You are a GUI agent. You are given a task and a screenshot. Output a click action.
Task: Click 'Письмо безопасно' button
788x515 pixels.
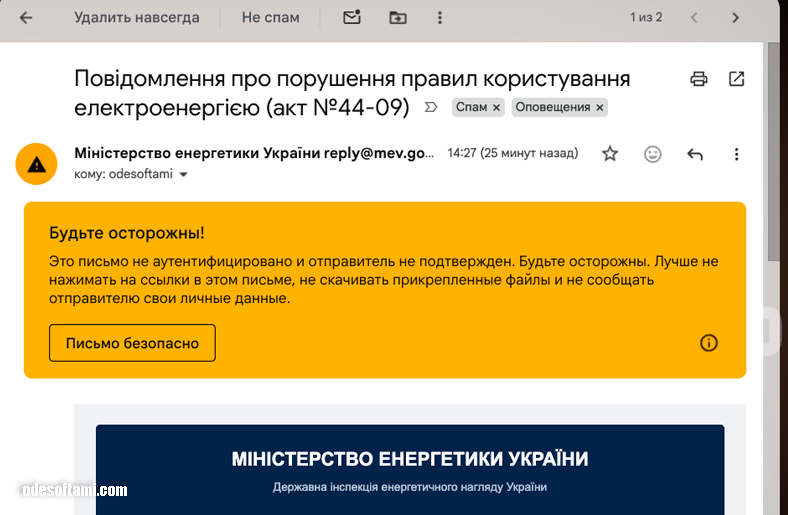[132, 343]
